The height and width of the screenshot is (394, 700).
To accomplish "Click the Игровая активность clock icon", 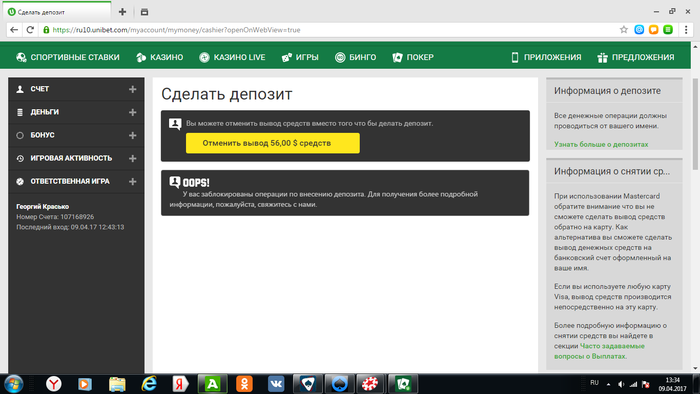I will [x=20, y=158].
